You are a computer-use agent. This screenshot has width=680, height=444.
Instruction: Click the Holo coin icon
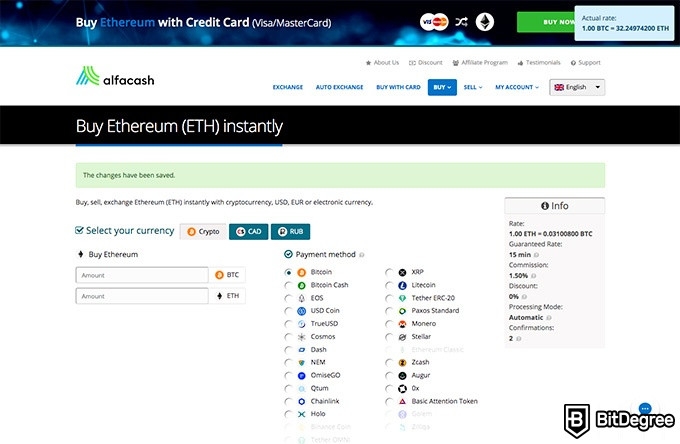(301, 414)
